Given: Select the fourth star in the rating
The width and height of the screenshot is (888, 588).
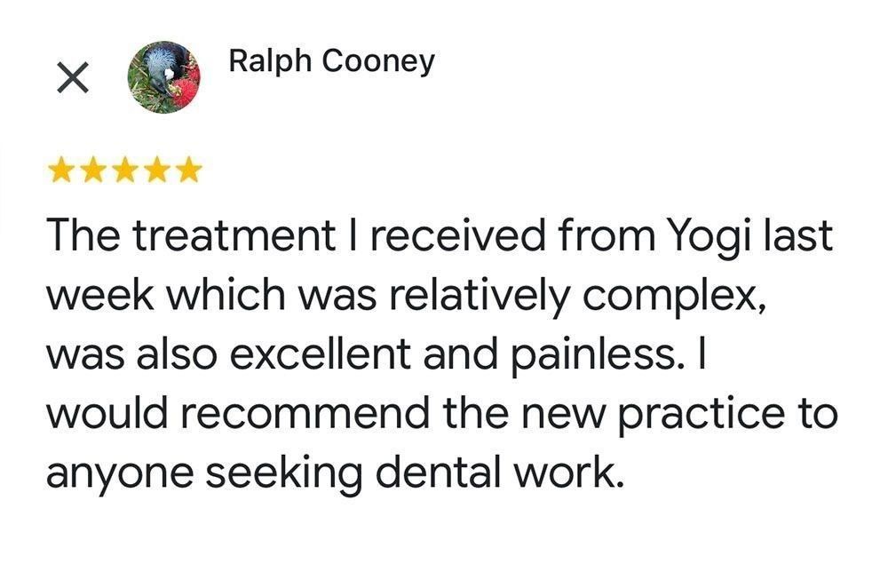Looking at the screenshot, I should [x=157, y=170].
